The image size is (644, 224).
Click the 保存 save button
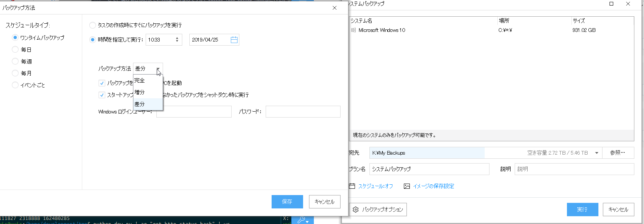pyautogui.click(x=287, y=202)
